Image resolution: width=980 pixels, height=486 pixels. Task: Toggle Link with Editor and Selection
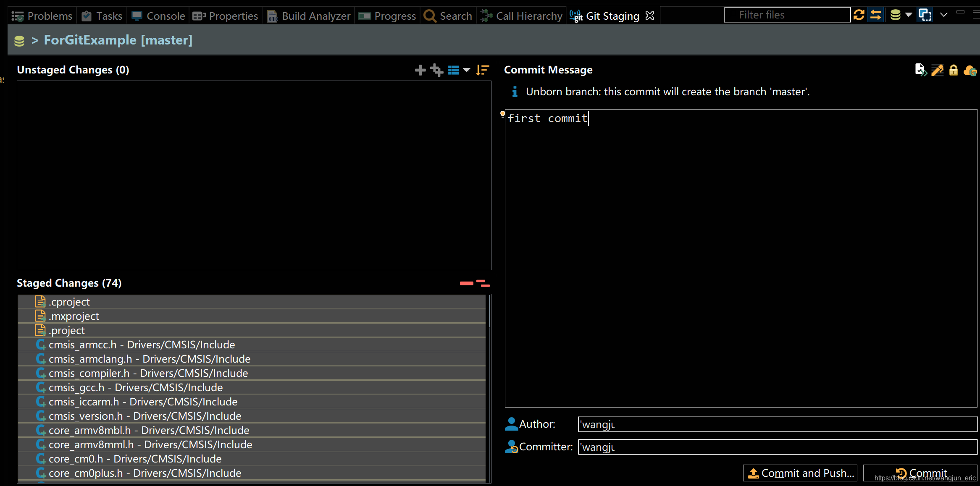(876, 15)
